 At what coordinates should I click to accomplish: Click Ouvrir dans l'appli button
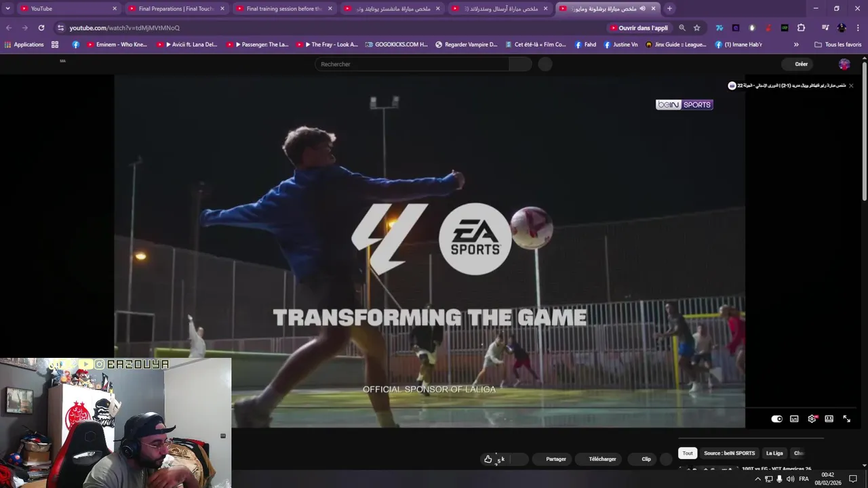pyautogui.click(x=639, y=28)
